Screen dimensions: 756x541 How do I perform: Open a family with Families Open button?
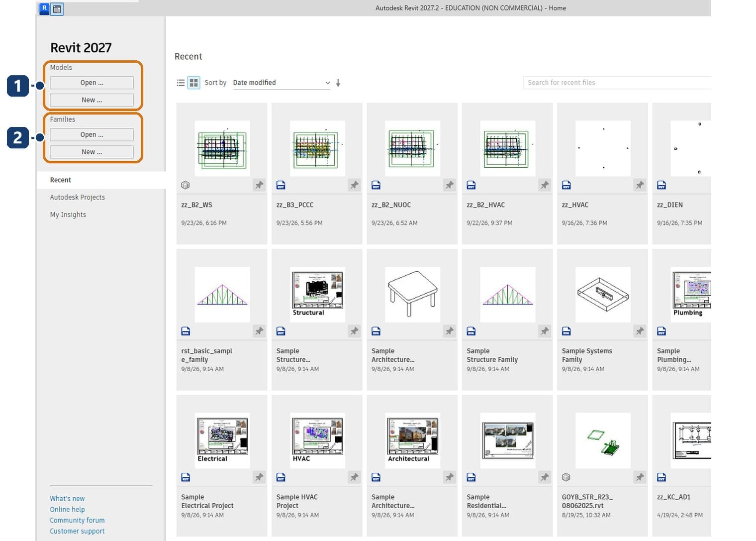(92, 135)
